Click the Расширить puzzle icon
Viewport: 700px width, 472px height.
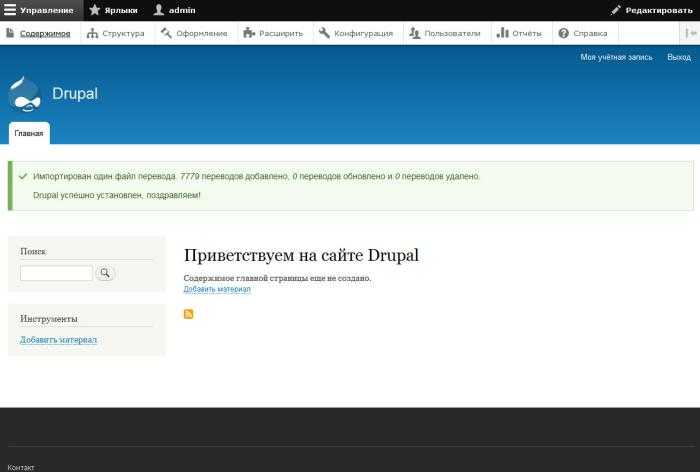pyautogui.click(x=249, y=33)
